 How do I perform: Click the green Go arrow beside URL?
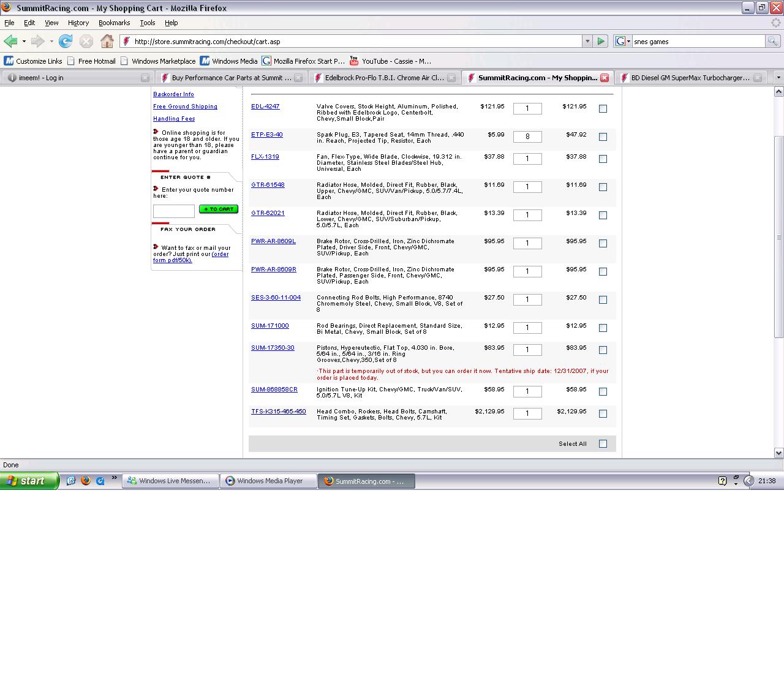[x=601, y=42]
